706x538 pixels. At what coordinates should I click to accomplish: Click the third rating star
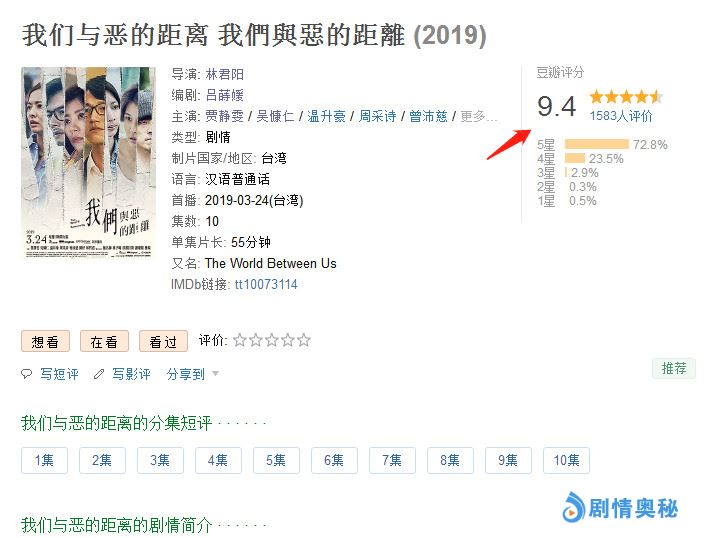272,340
